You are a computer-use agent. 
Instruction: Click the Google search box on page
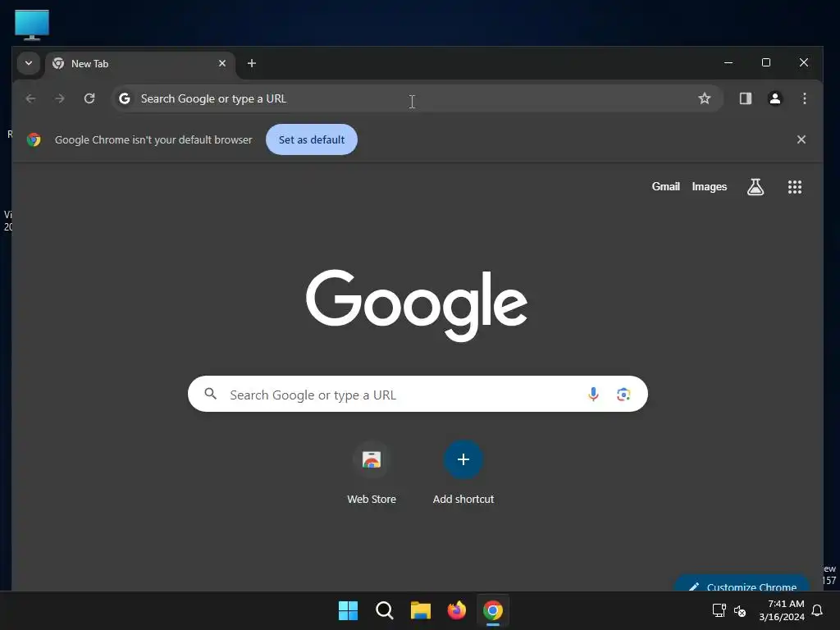(418, 395)
